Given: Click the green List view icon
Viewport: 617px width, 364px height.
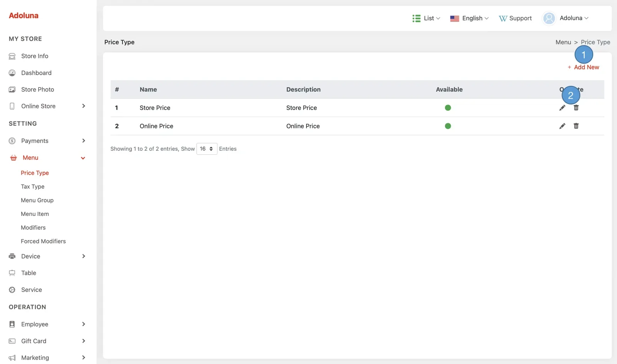Looking at the screenshot, I should (x=416, y=19).
